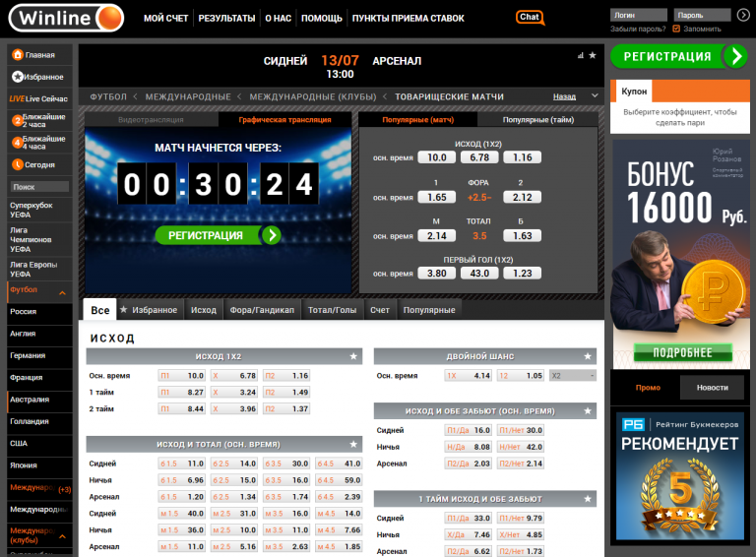Open the Chat speech bubble icon
Screen dimensions: 756x557
pyautogui.click(x=530, y=17)
